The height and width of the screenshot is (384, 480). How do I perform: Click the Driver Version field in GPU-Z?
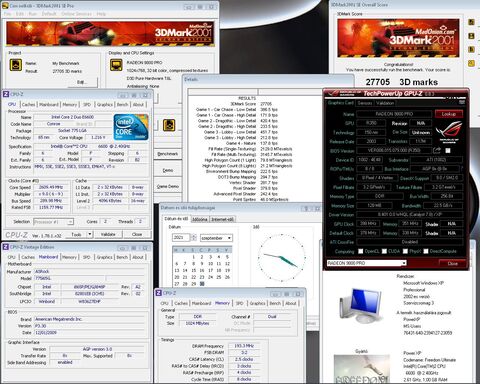click(x=410, y=215)
